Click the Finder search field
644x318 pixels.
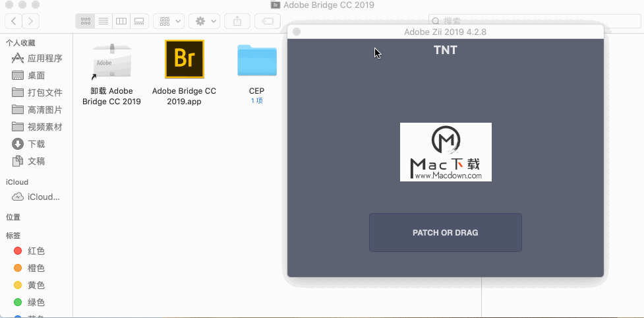pyautogui.click(x=535, y=21)
